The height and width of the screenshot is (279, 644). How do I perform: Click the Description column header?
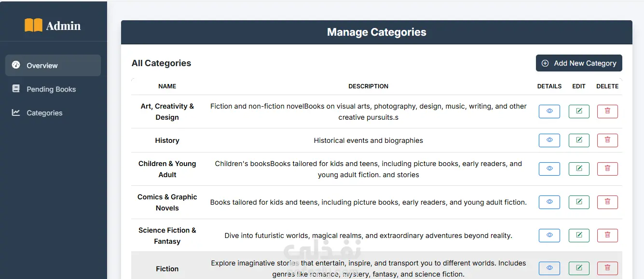(x=368, y=86)
